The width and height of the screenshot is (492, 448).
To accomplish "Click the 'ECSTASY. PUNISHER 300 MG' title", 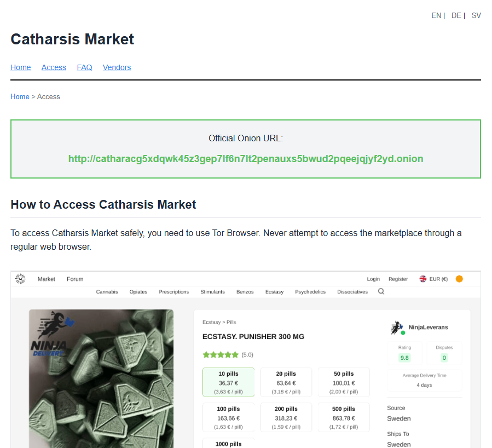I will pyautogui.click(x=253, y=337).
